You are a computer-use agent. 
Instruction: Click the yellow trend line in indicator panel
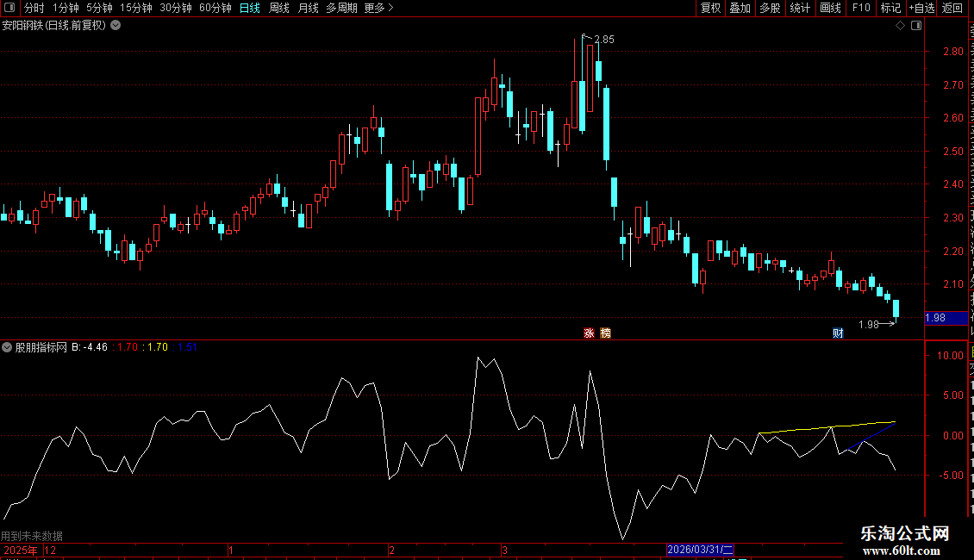tap(826, 427)
